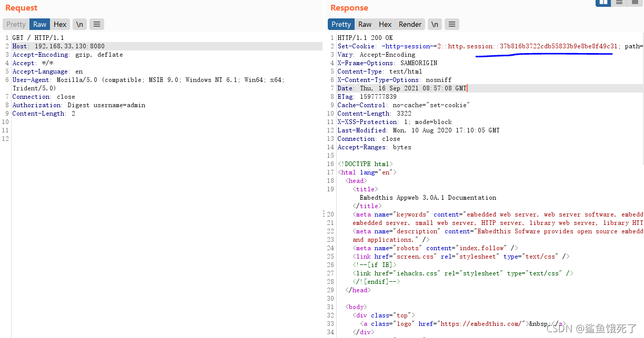Switch Response view to Pretty tab

click(341, 24)
